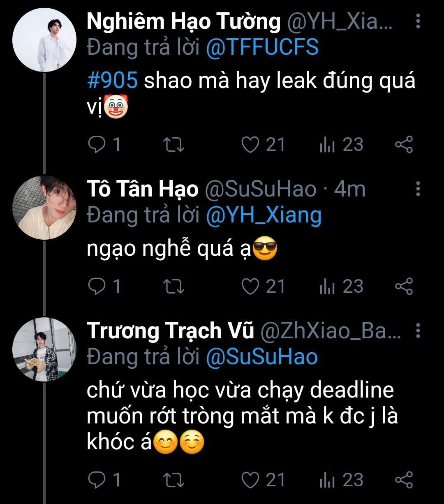Open the @YH_Xiang mention link
The image size is (444, 504).
click(x=264, y=215)
